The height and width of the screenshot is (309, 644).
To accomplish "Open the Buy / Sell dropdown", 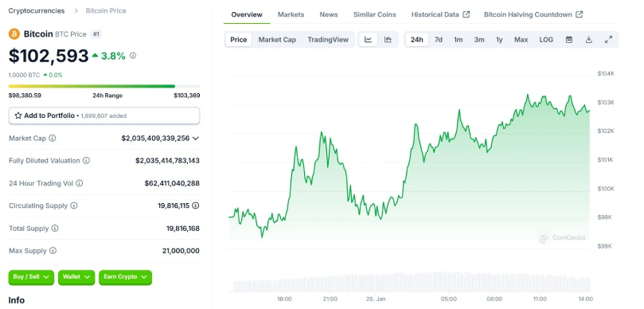I will point(31,277).
